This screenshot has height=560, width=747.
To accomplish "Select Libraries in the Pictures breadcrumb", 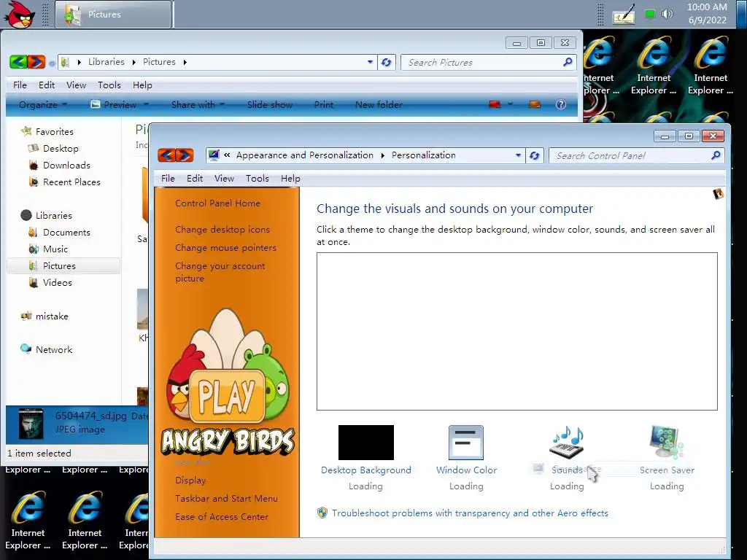I will tap(107, 62).
